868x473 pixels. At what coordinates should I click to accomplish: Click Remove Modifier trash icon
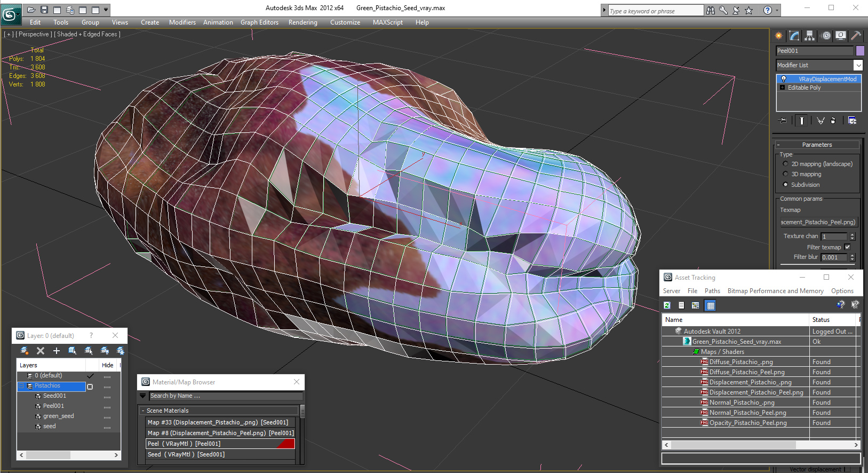833,121
